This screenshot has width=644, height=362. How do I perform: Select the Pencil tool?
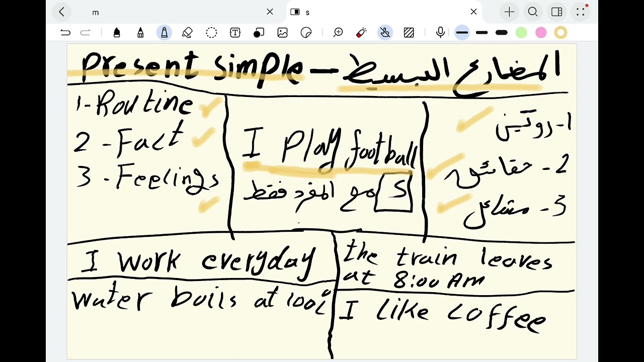[x=140, y=33]
